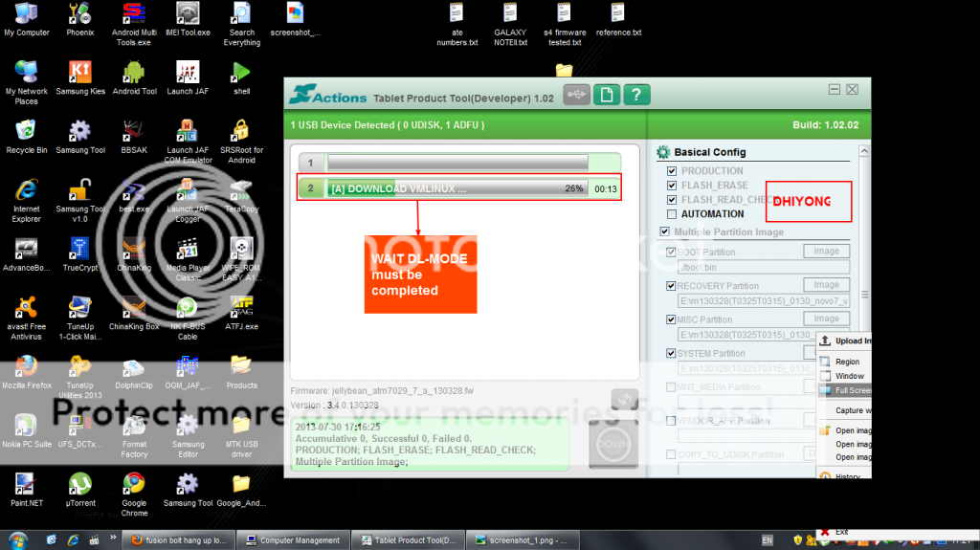980x550 pixels.
Task: Open reference.txt file on desktop
Action: point(618,20)
